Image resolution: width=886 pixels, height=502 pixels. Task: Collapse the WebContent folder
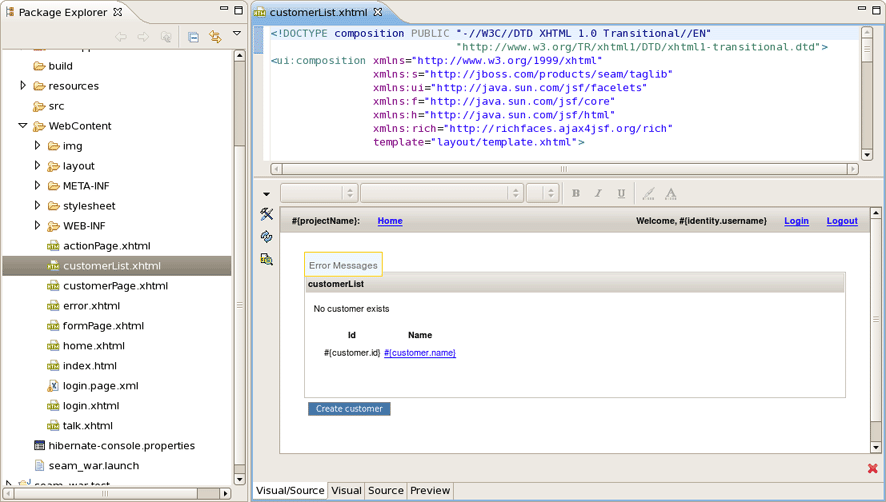(x=23, y=126)
